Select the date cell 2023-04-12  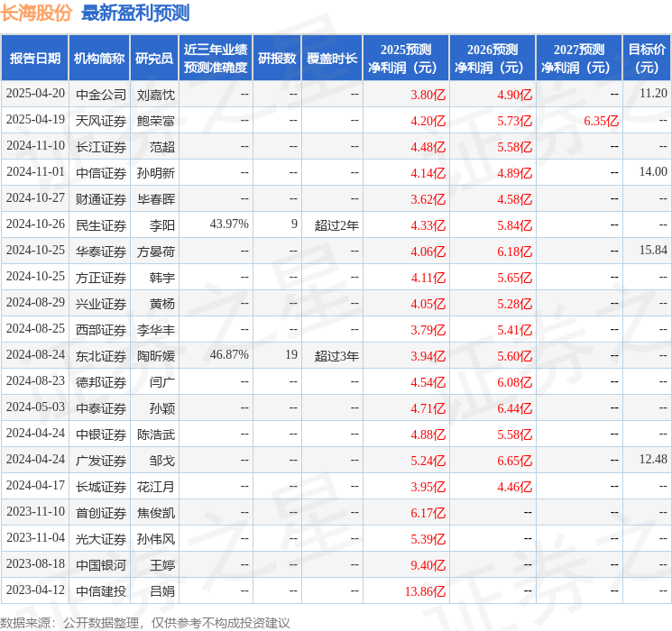coord(35,590)
